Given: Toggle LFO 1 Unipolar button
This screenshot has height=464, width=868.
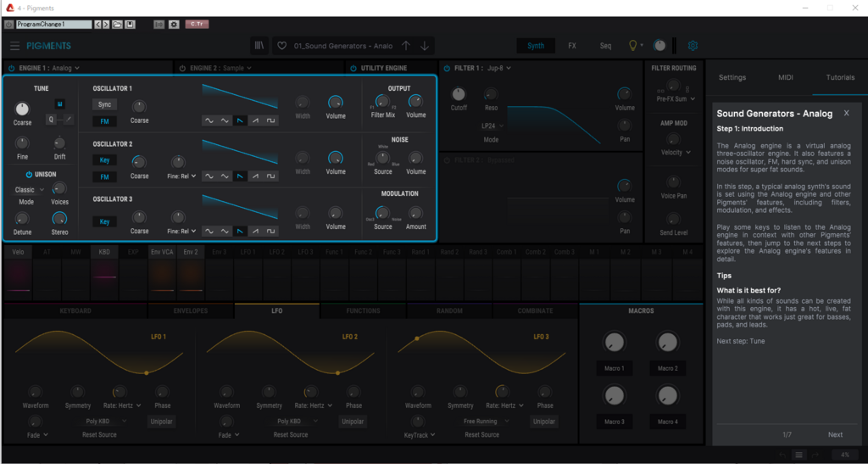Looking at the screenshot, I should (162, 422).
